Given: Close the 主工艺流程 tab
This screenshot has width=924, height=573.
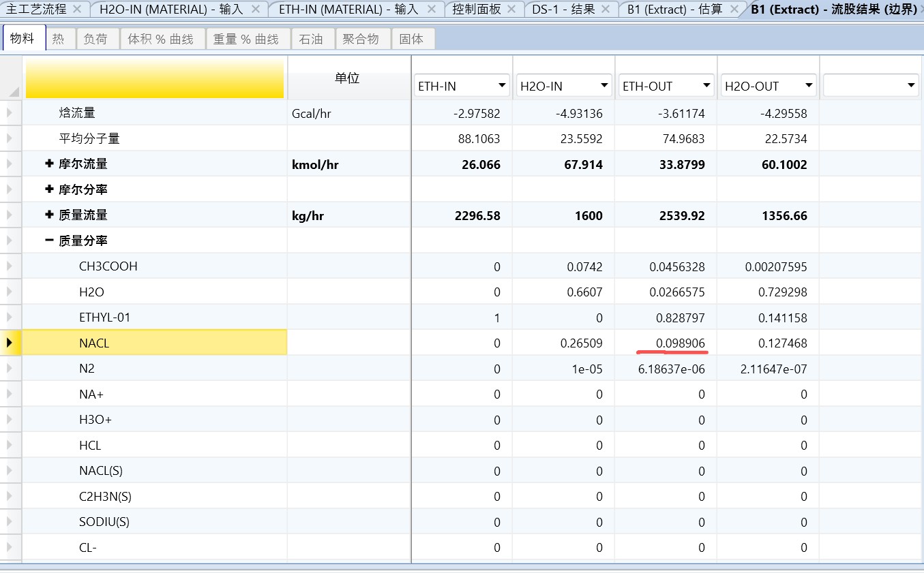Looking at the screenshot, I should [x=76, y=9].
